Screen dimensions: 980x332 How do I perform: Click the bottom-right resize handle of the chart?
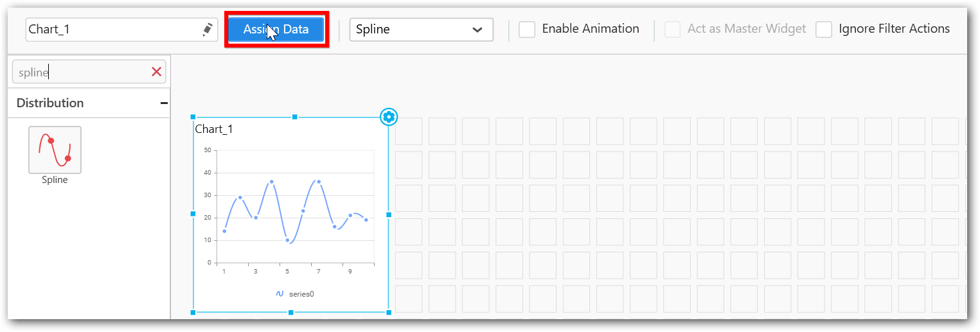[x=389, y=312]
